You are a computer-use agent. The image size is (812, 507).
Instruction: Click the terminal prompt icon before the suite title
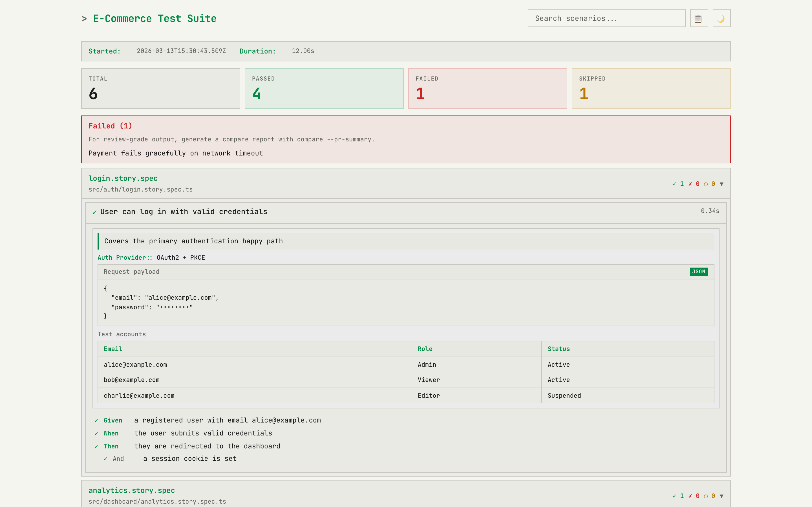pyautogui.click(x=84, y=18)
